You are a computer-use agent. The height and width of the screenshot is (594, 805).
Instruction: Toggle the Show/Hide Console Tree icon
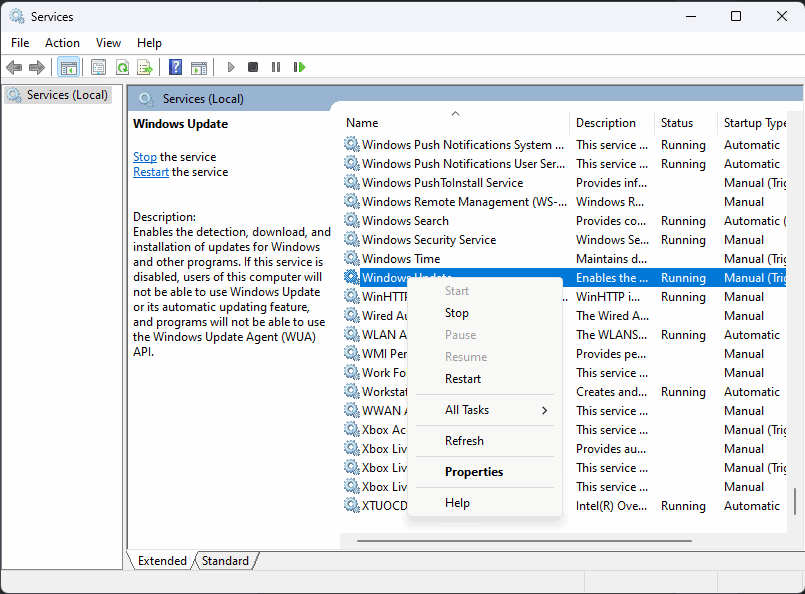click(x=68, y=67)
